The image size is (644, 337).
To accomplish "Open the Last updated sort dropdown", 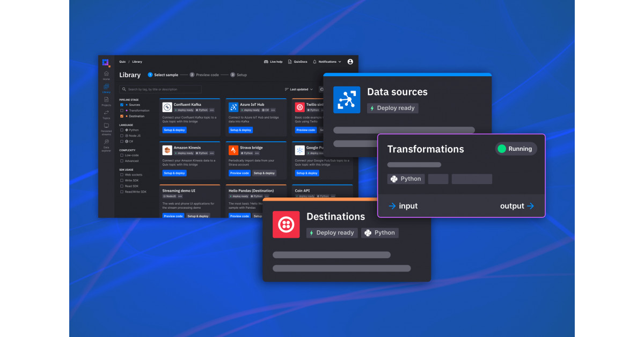I will pos(299,89).
